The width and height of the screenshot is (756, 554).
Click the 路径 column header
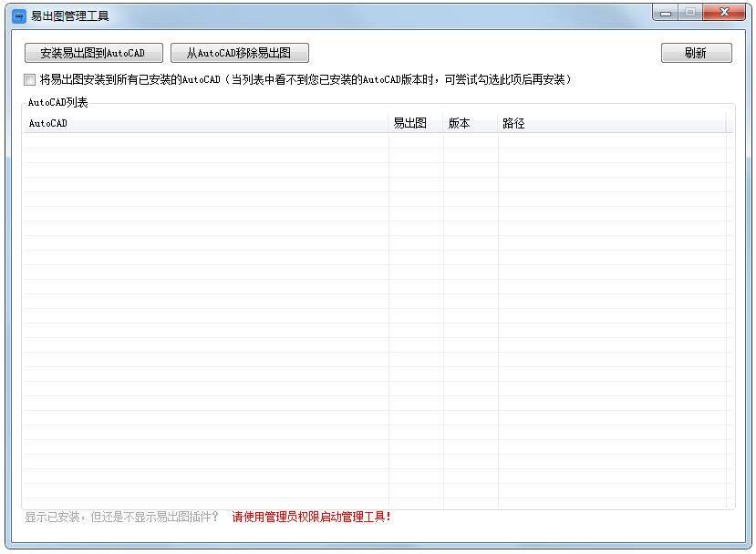point(513,123)
